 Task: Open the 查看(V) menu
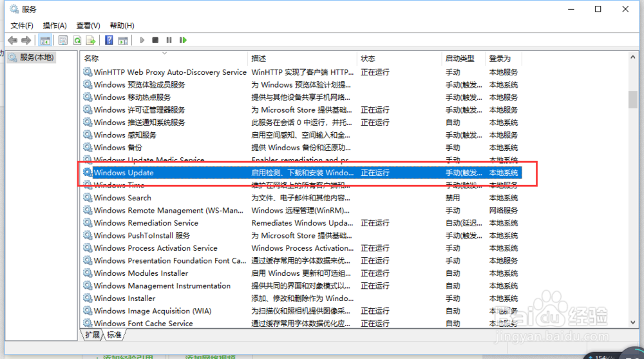(88, 26)
